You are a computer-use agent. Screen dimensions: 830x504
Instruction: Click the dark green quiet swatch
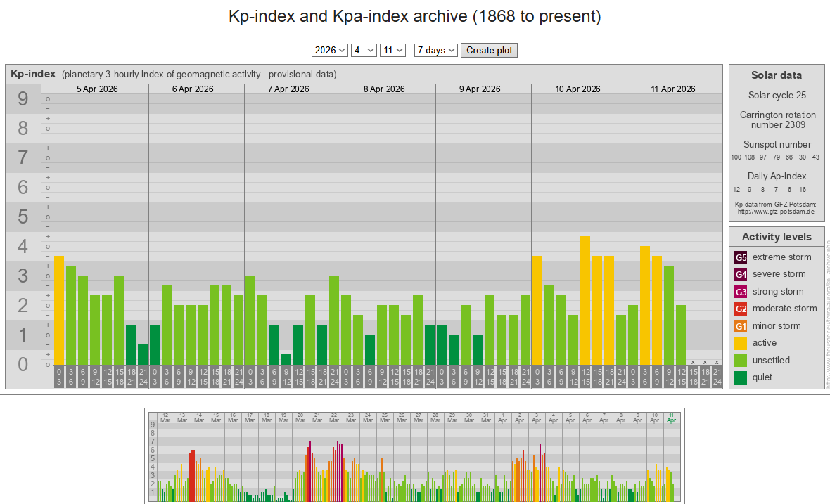[741, 377]
